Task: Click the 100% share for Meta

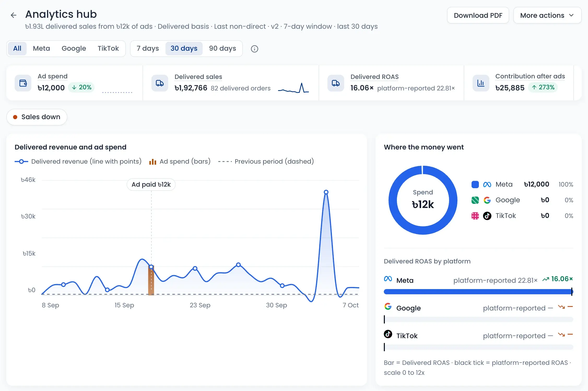Action: pos(566,185)
